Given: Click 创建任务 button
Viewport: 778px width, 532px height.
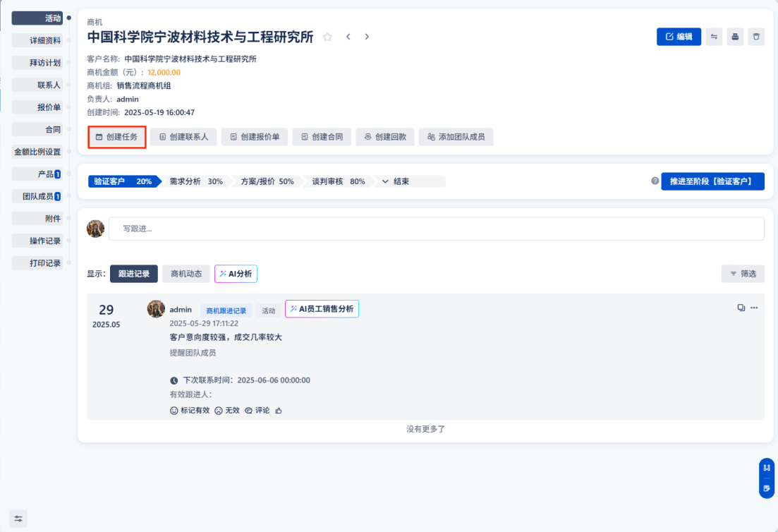Looking at the screenshot, I should tap(116, 137).
